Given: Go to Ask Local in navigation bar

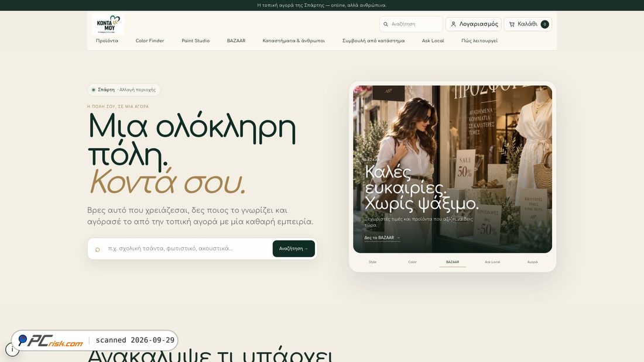Looking at the screenshot, I should tap(433, 40).
